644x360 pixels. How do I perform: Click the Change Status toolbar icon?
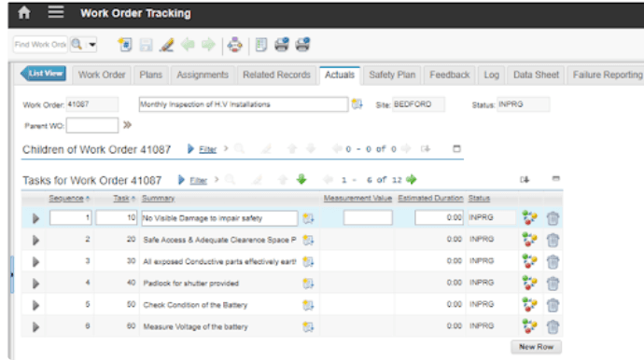[235, 45]
